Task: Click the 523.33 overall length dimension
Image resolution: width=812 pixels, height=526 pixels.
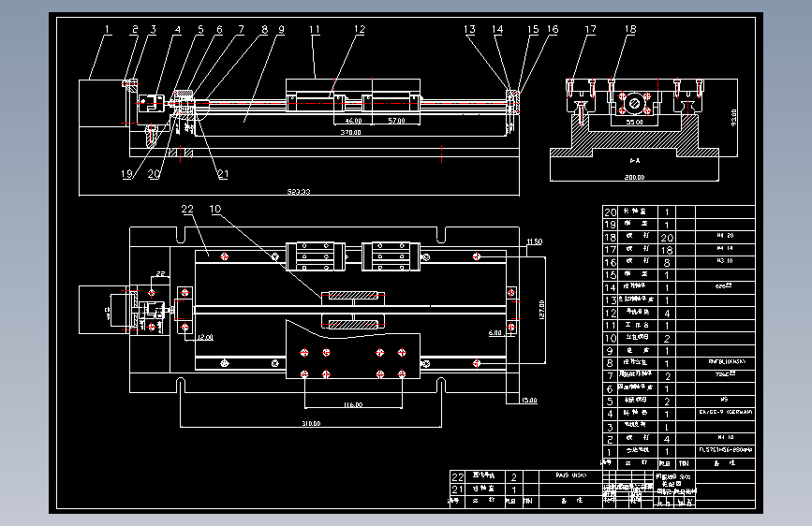Action: pos(299,192)
